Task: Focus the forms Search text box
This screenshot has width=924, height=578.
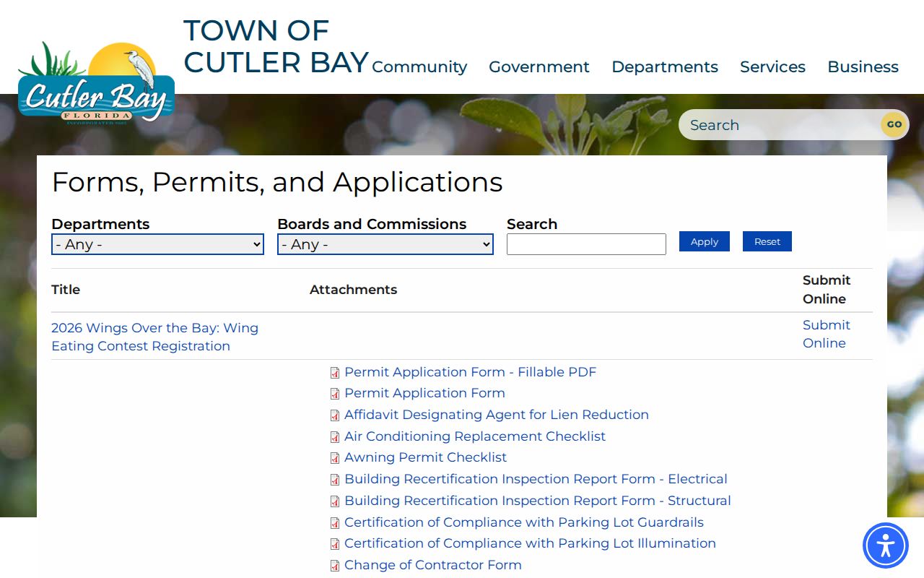Action: pos(586,244)
